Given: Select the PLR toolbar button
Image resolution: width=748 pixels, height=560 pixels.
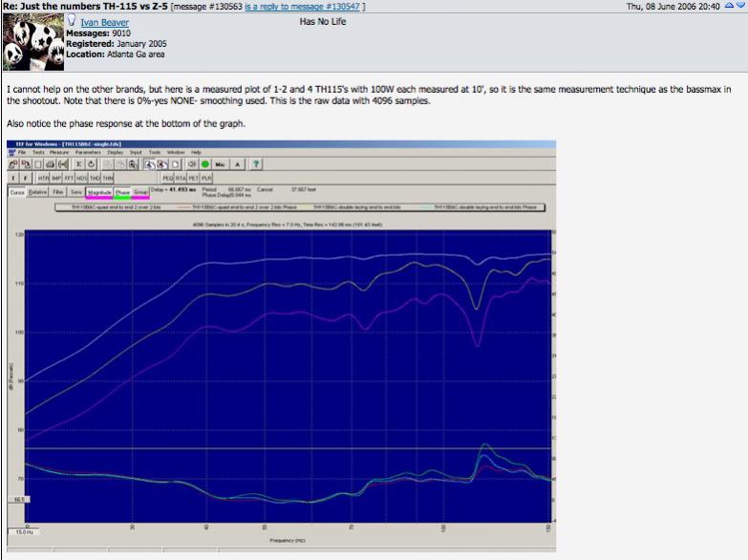Looking at the screenshot, I should [x=206, y=178].
